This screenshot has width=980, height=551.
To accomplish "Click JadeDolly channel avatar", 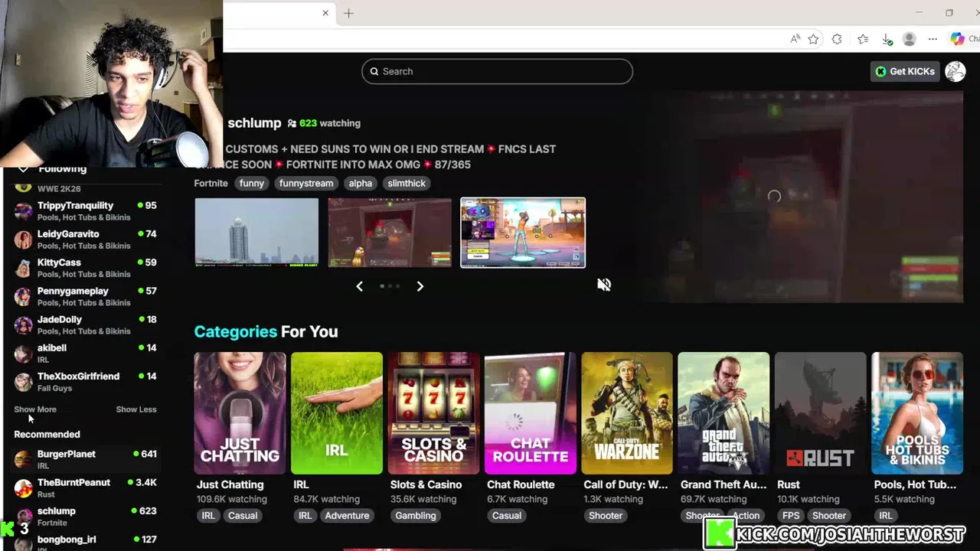I will (x=24, y=324).
